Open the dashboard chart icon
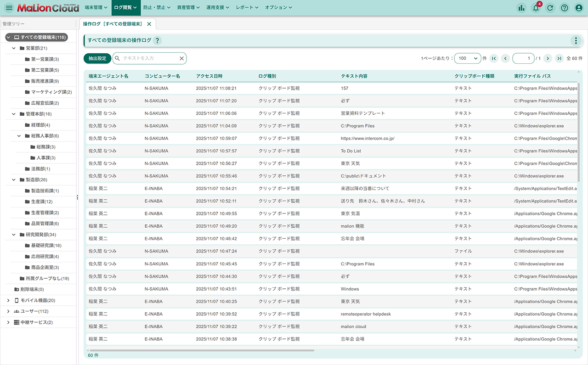 [x=521, y=8]
